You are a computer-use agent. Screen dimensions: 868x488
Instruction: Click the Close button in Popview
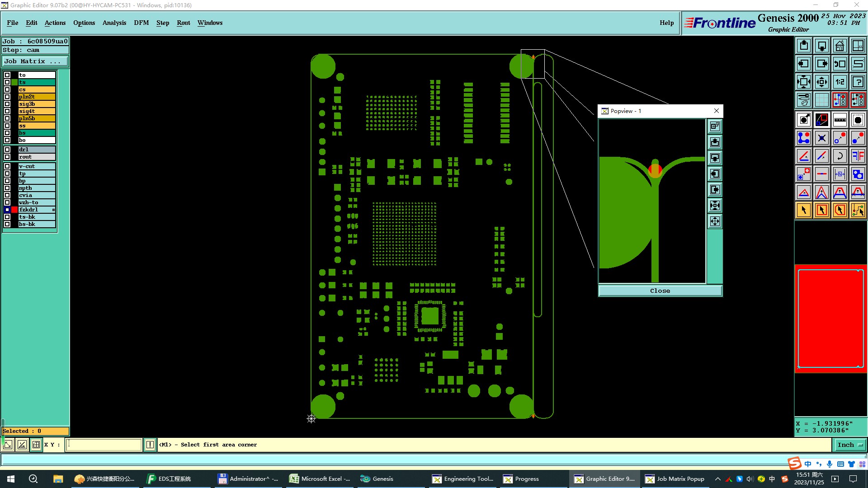(660, 291)
